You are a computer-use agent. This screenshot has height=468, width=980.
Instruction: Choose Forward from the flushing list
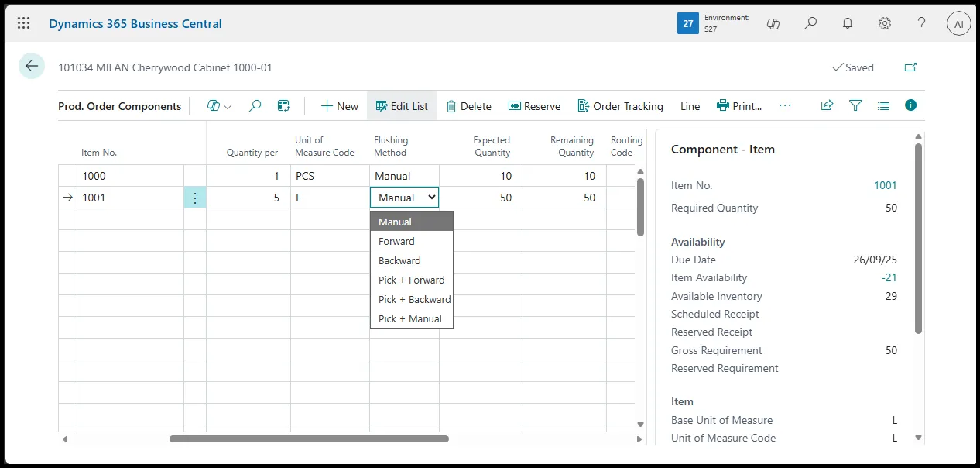412,241
